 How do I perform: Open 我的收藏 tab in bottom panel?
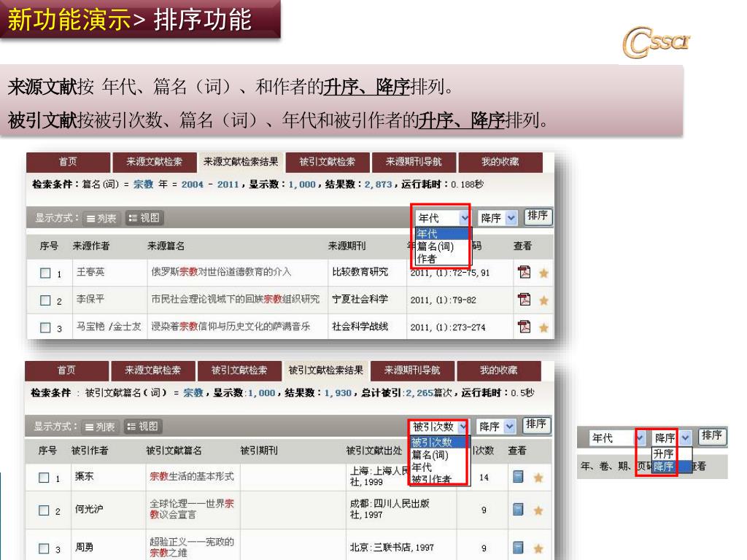(x=498, y=370)
